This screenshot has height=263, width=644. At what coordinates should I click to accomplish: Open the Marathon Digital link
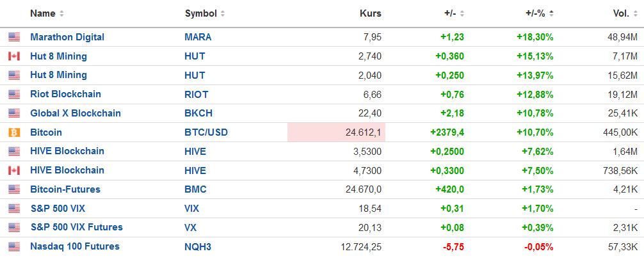[67, 37]
